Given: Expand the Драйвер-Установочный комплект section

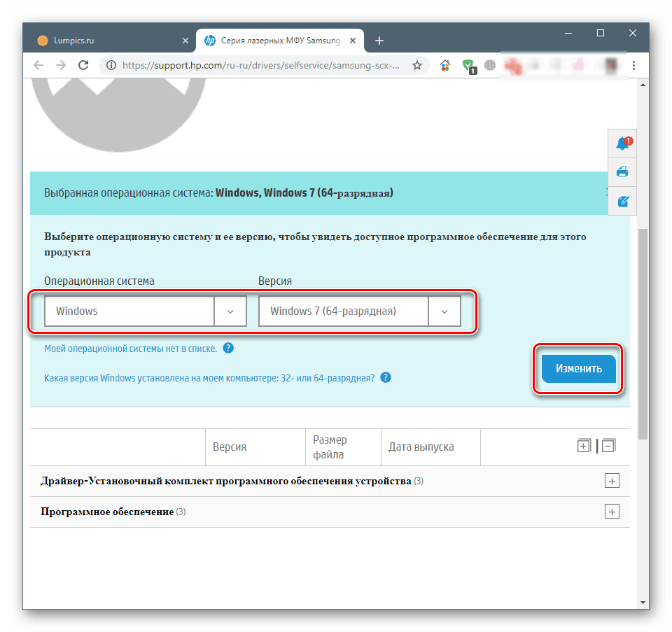Looking at the screenshot, I should tap(612, 482).
